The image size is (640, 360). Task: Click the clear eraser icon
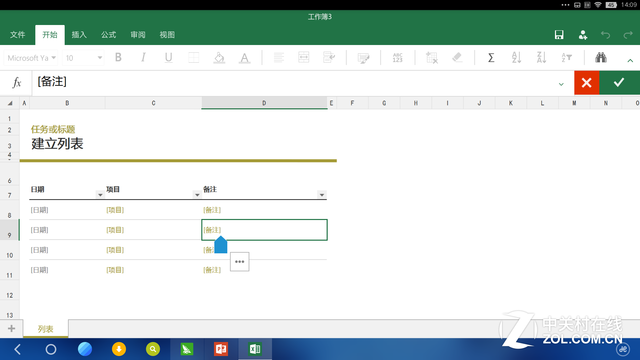(457, 58)
